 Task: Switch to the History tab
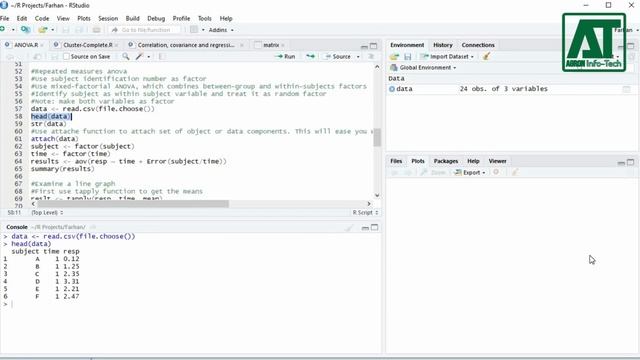(x=443, y=45)
